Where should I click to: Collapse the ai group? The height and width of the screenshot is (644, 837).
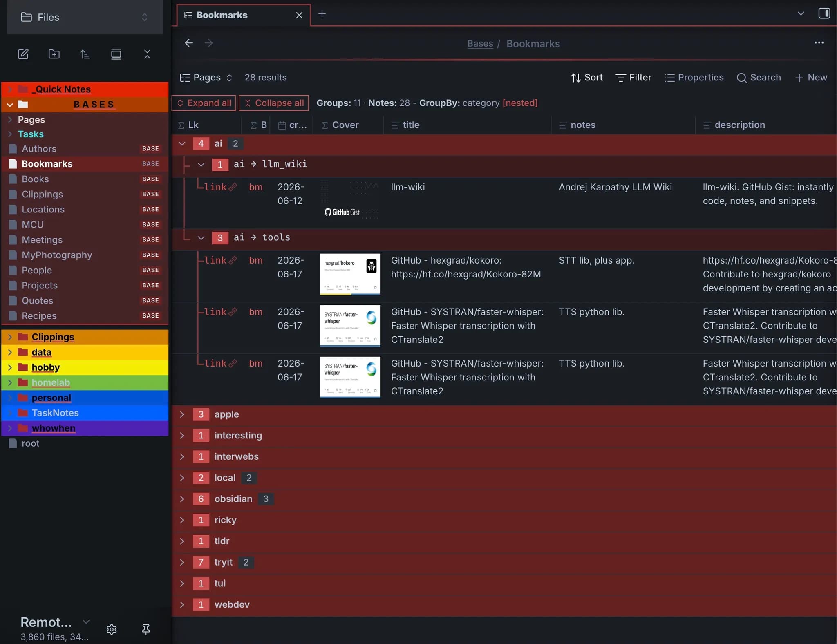(x=182, y=143)
